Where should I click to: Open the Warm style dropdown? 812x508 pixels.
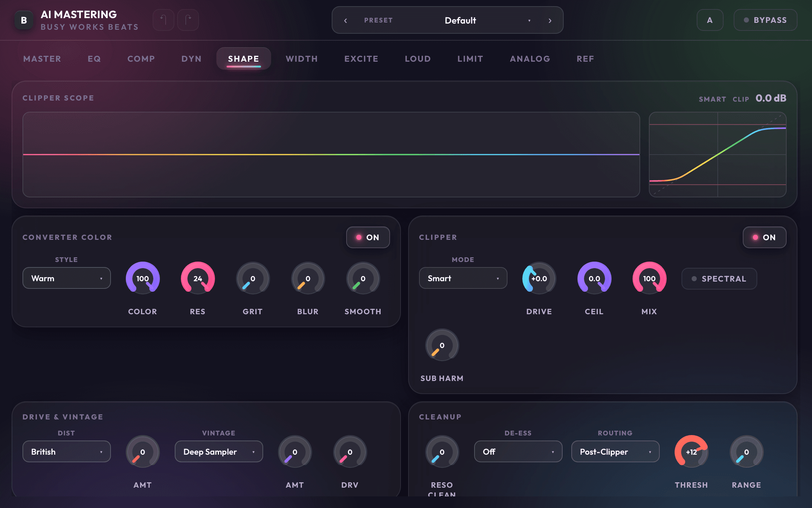[x=67, y=278]
